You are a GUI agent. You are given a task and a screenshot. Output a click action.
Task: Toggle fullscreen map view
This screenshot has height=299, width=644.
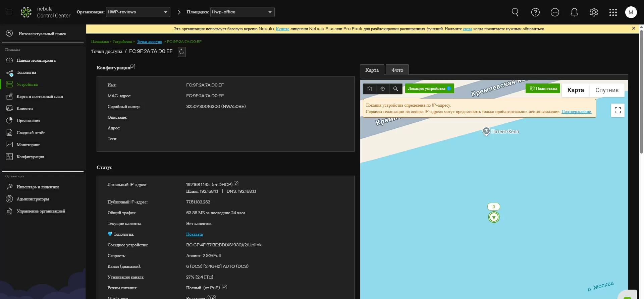618,110
